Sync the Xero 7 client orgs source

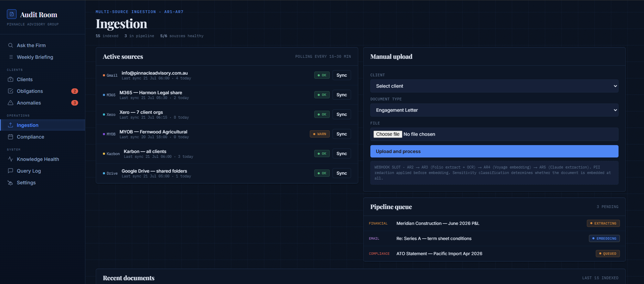point(342,114)
